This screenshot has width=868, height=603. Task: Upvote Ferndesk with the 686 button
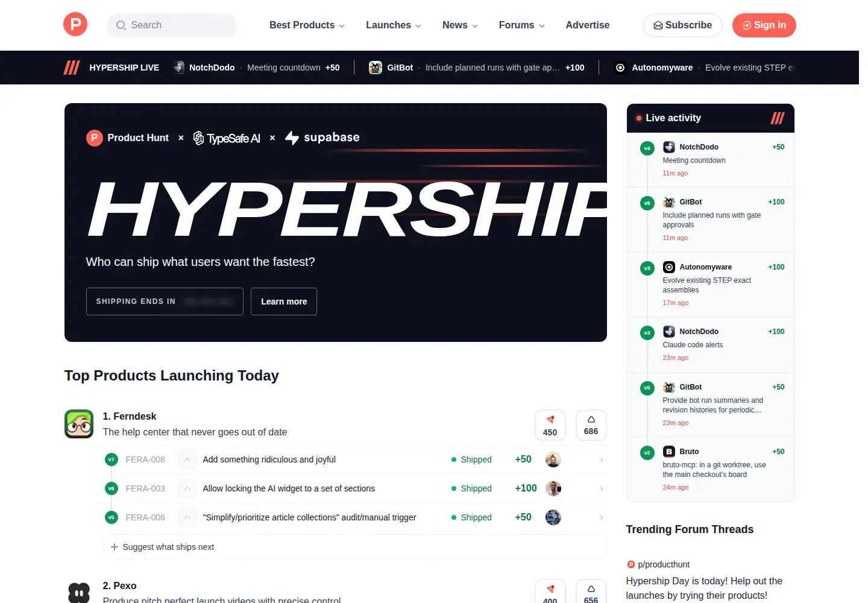tap(591, 425)
